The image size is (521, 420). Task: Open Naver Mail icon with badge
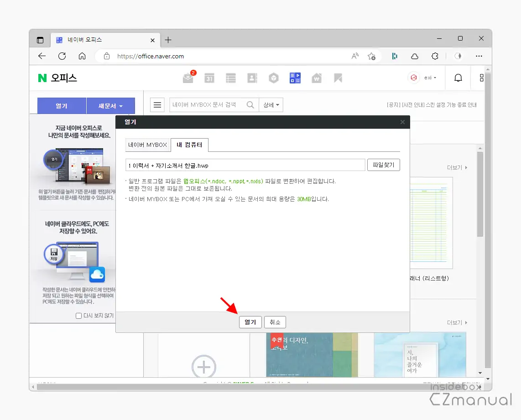(x=188, y=78)
